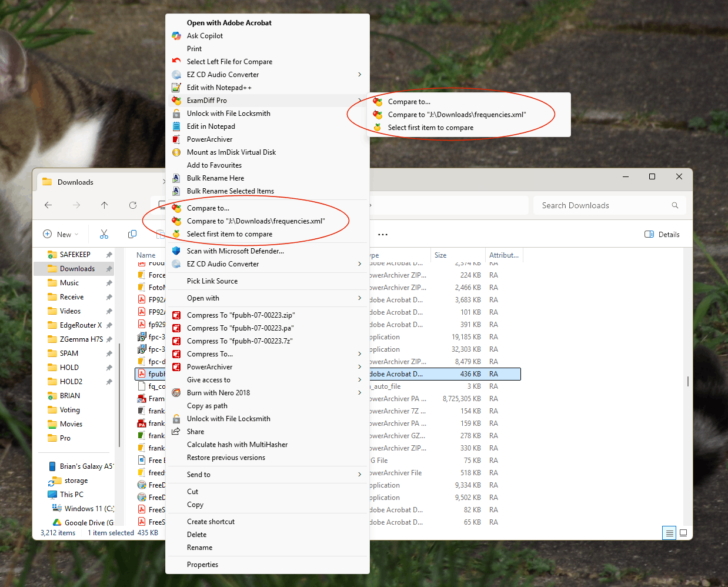The image size is (728, 587).
Task: Click the file list vertical scrollbar thumb
Action: pyautogui.click(x=687, y=381)
